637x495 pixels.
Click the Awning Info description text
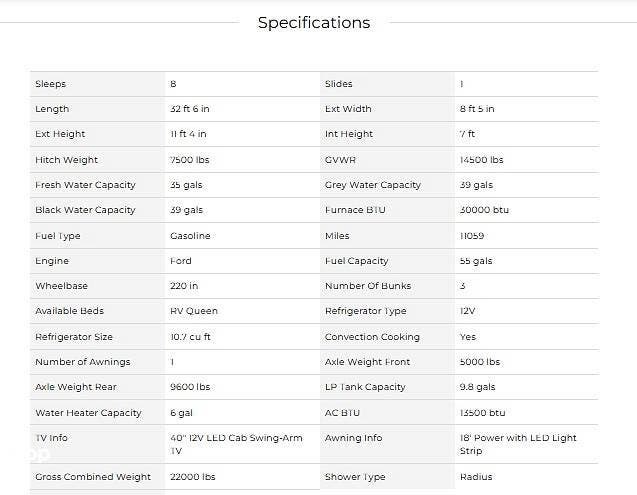pyautogui.click(x=518, y=445)
